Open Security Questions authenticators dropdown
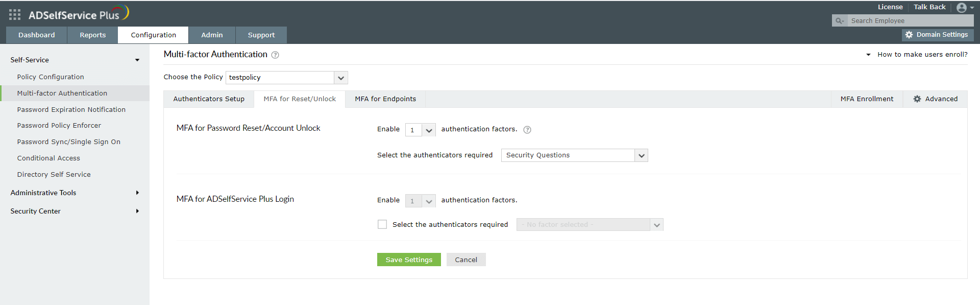This screenshot has height=305, width=980. pos(641,155)
